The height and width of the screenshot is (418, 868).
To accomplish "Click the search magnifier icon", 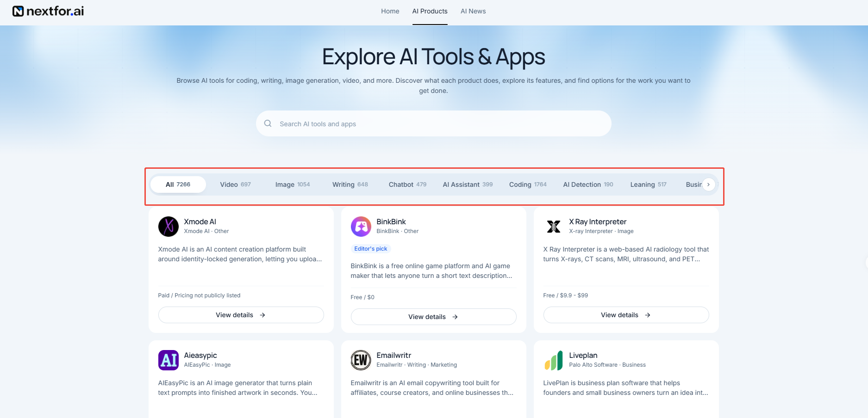I will 268,123.
